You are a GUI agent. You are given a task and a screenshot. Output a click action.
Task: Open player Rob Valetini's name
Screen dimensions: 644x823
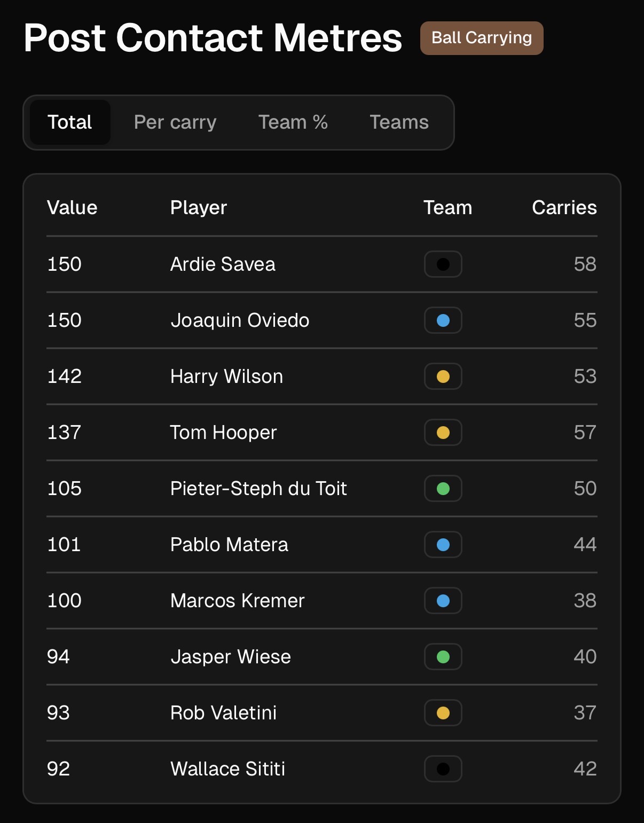click(223, 713)
